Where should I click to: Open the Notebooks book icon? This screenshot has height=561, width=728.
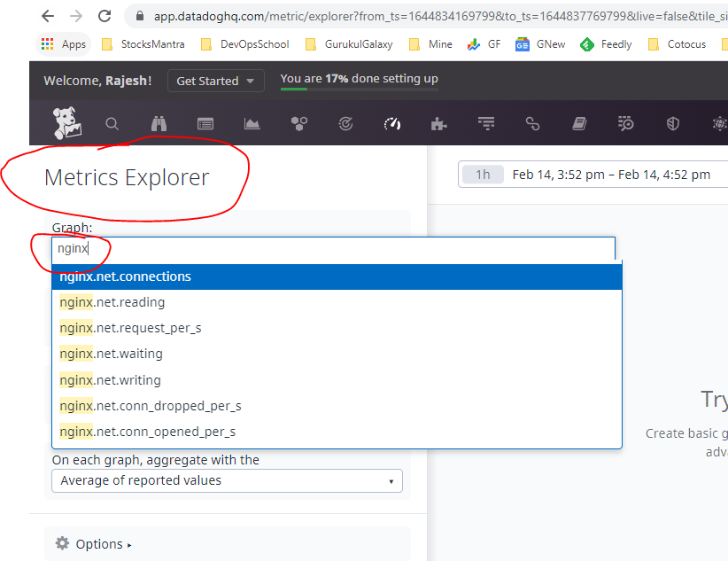579,124
